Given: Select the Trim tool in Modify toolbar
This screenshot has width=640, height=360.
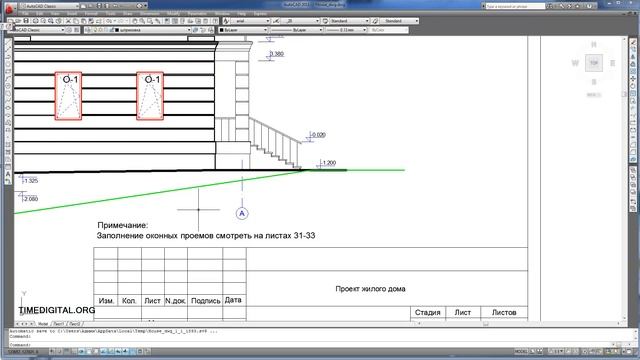Looking at the screenshot, I should point(633,108).
